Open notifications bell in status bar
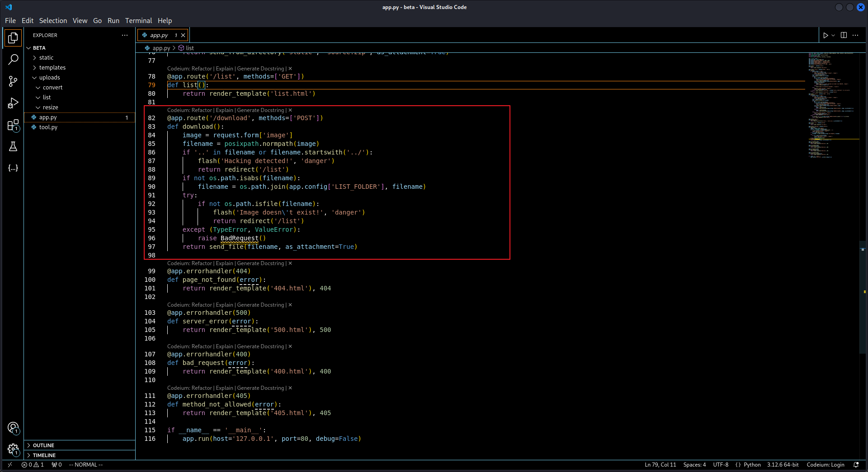The width and height of the screenshot is (868, 472). coord(856,465)
